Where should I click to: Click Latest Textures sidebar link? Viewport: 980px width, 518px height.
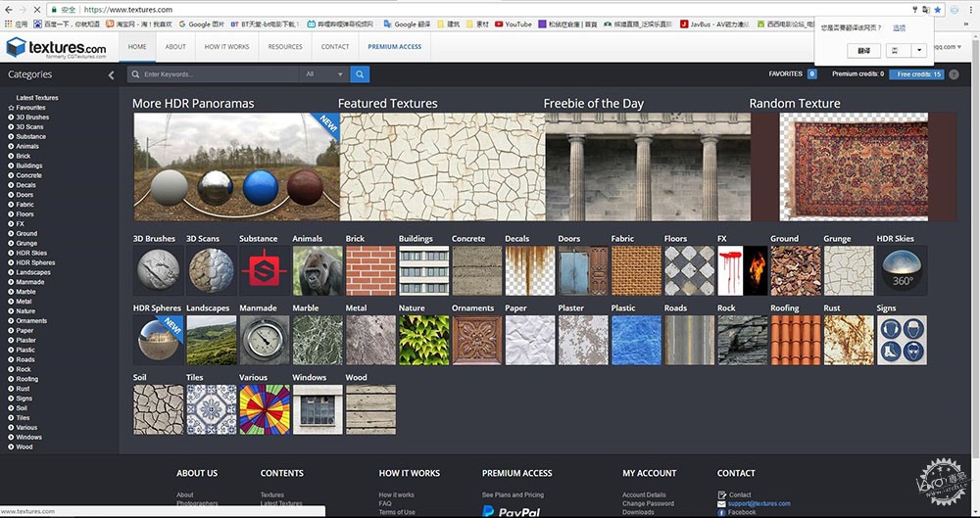click(x=37, y=98)
